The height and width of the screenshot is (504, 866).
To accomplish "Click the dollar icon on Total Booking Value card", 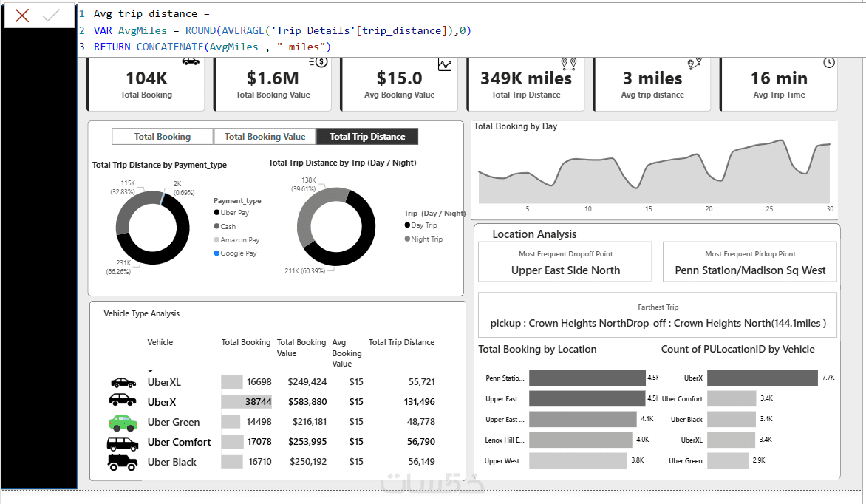I will point(318,62).
